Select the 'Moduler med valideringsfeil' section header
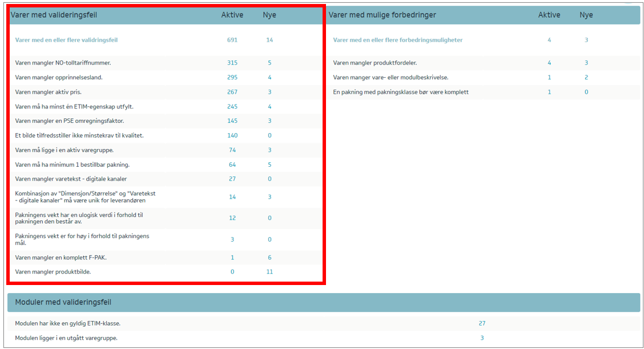Screen dimensions: 644x349 point(63,302)
